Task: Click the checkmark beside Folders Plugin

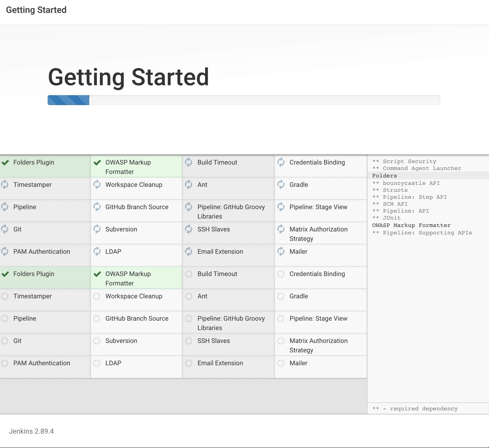Action: pos(5,163)
